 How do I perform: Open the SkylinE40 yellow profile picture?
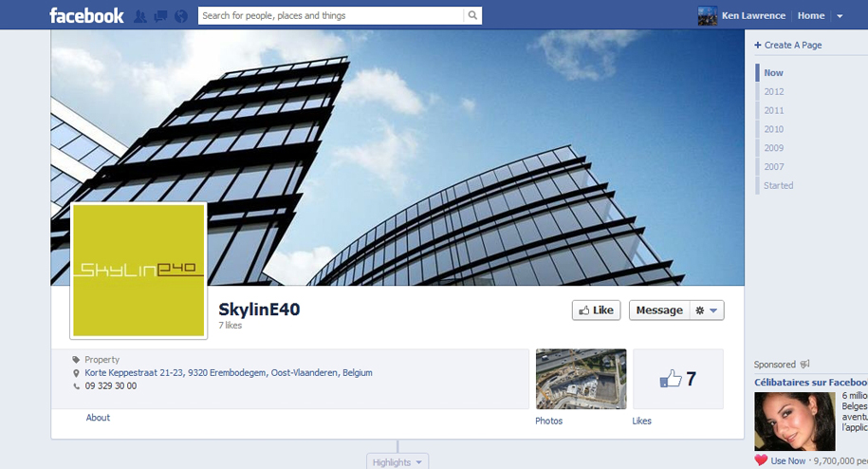(139, 271)
